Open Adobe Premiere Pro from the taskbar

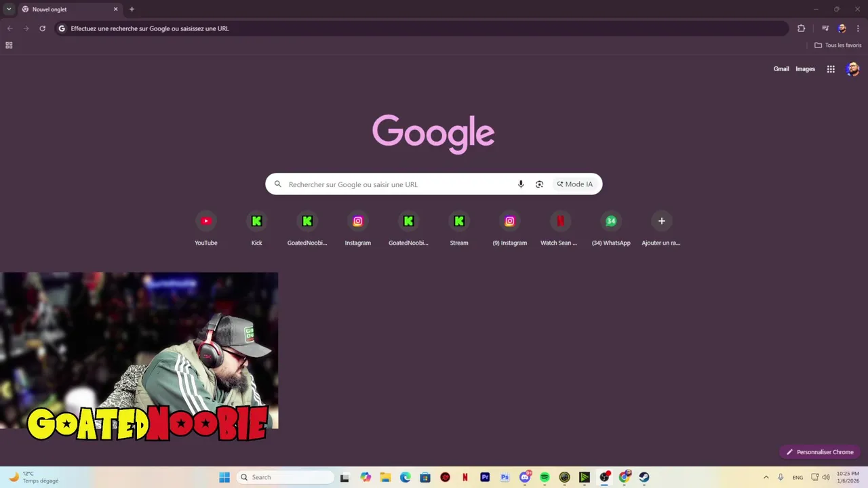click(x=485, y=477)
